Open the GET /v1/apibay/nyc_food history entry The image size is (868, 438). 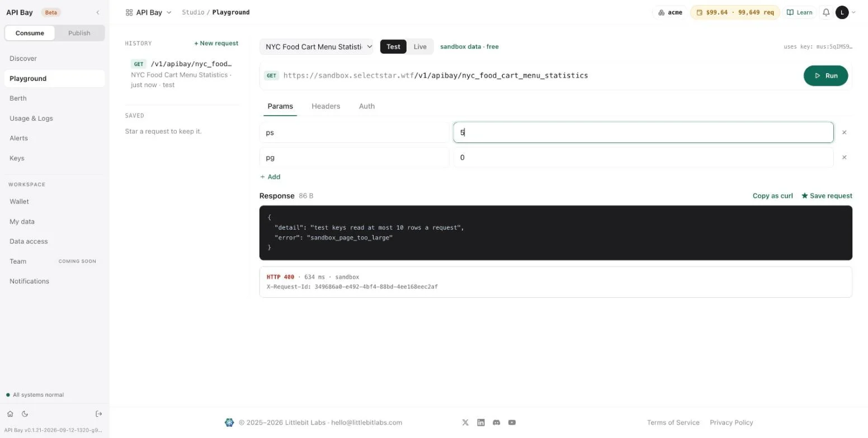182,74
